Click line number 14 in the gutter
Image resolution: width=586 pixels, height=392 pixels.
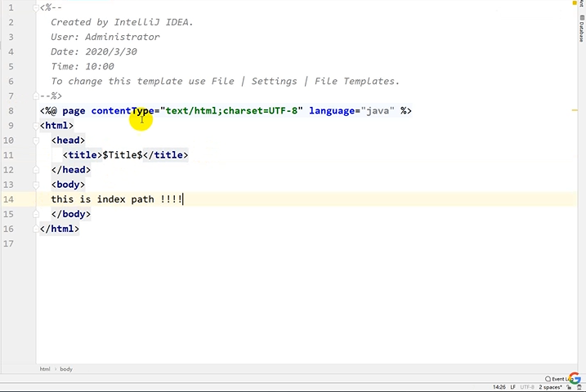tap(8, 199)
